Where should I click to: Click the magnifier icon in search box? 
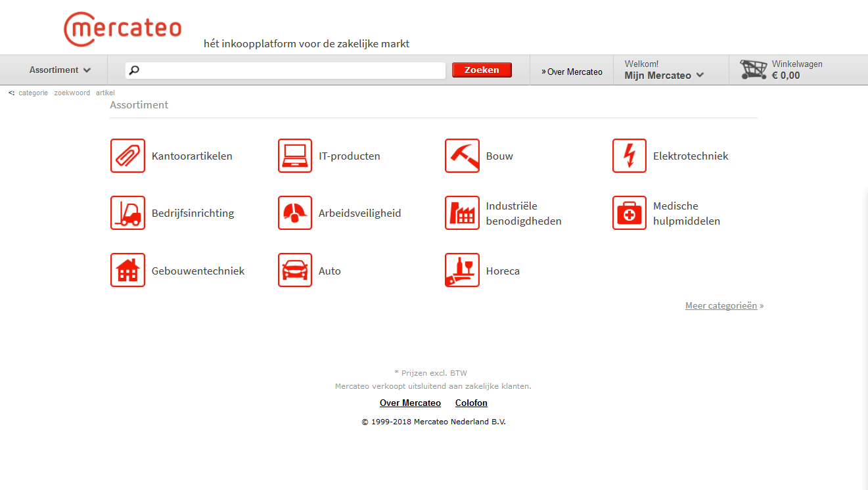133,70
